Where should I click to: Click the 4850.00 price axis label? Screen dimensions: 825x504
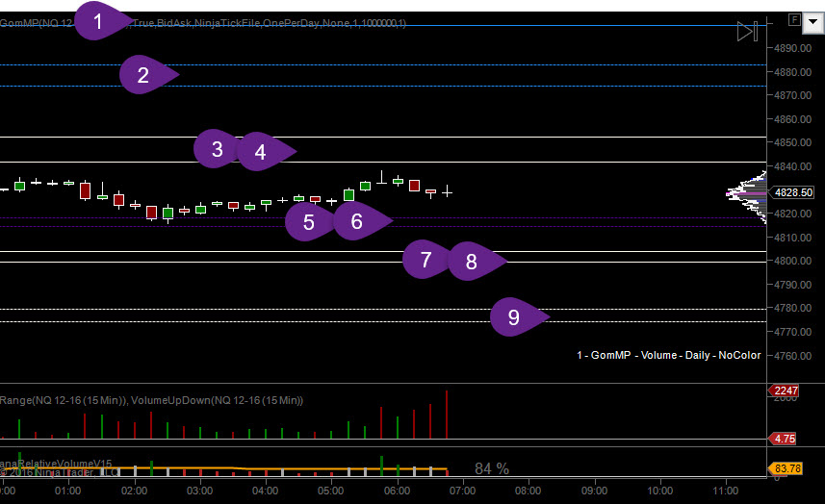(x=792, y=142)
